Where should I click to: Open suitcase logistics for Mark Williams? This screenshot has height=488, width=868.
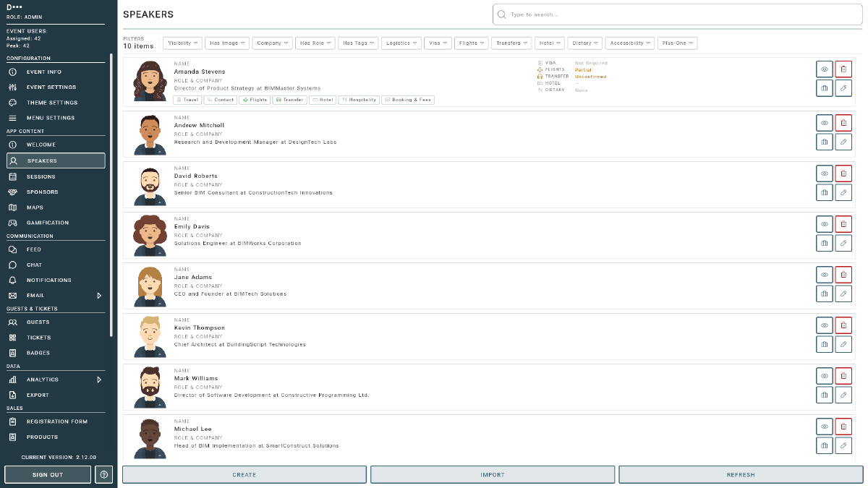[825, 395]
